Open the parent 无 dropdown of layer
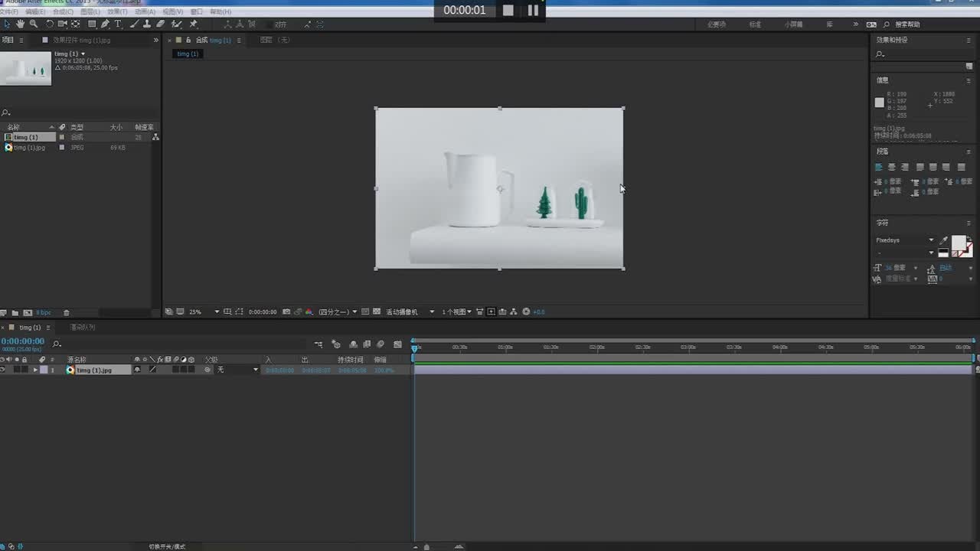 (x=238, y=370)
